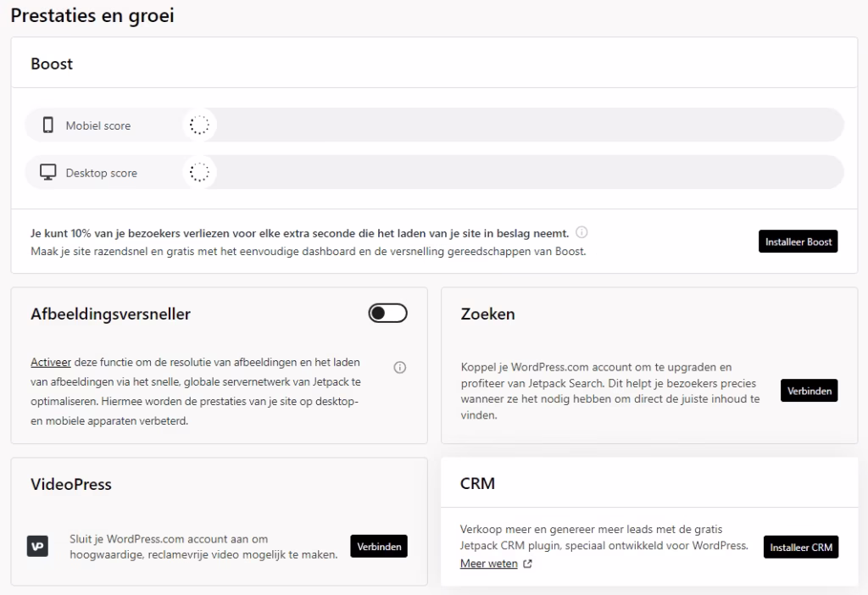Click the mobile phone icon in Boost
The width and height of the screenshot is (868, 595).
coord(49,125)
